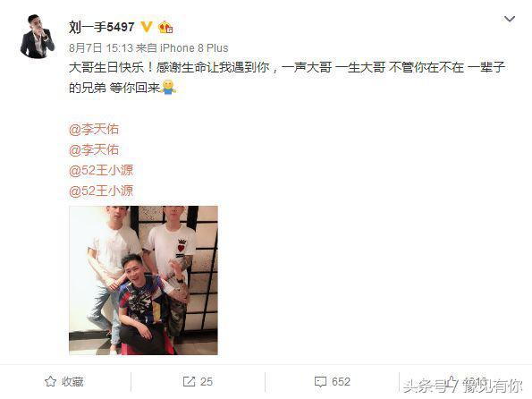Click the repost count 25
Viewport: 532px width, 399px height.
[x=207, y=382]
